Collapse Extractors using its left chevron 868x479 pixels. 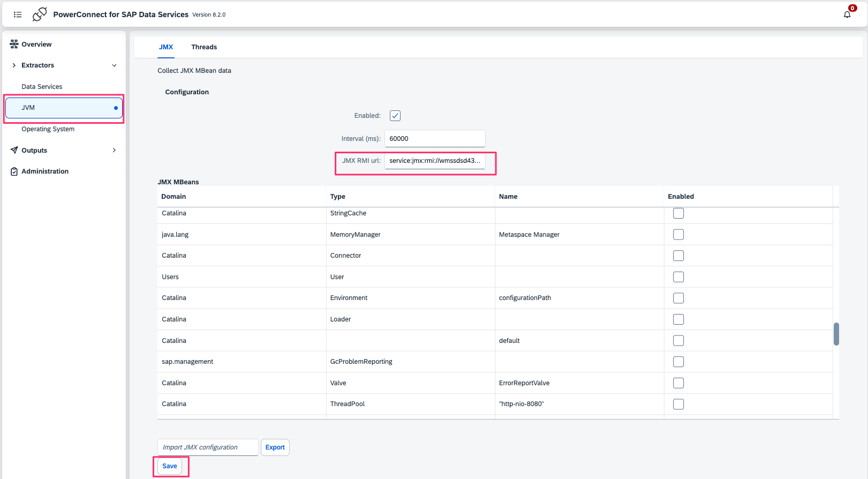pos(14,65)
